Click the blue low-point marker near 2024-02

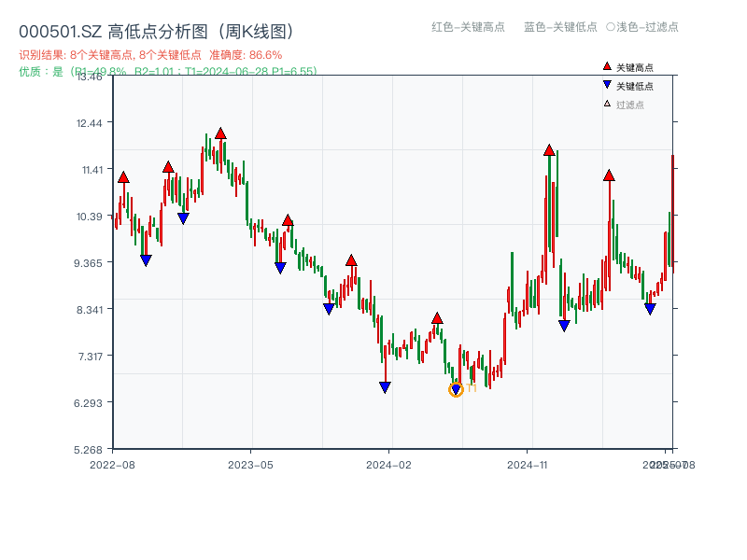coord(386,385)
